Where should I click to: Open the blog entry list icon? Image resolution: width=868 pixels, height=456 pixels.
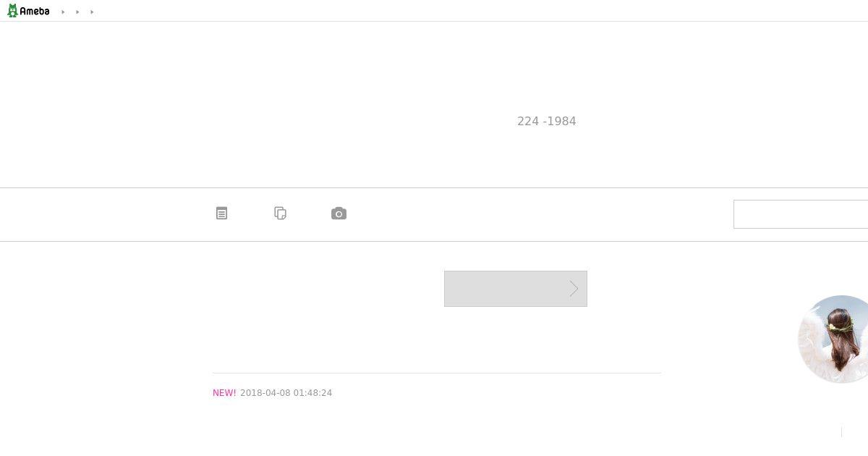point(222,214)
